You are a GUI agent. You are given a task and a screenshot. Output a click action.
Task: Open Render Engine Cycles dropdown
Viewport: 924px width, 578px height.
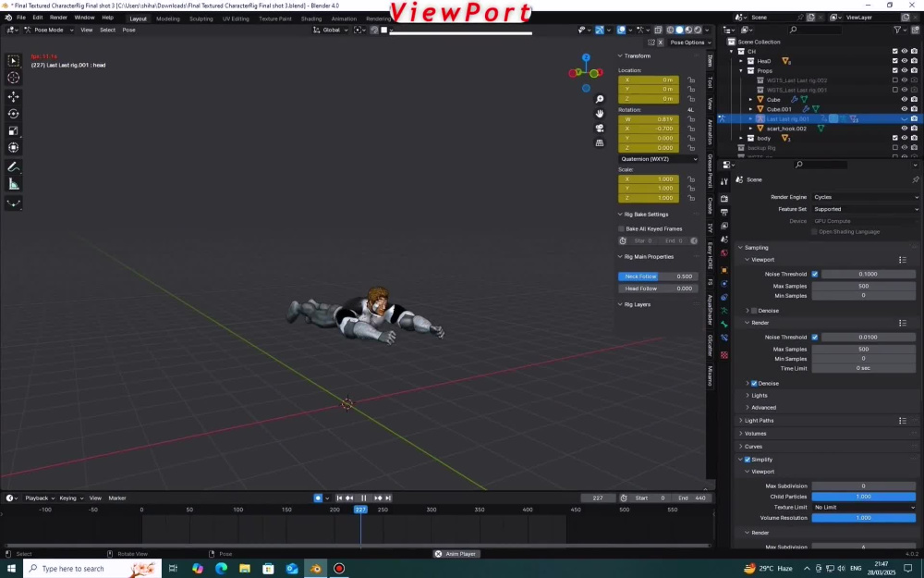[865, 197]
